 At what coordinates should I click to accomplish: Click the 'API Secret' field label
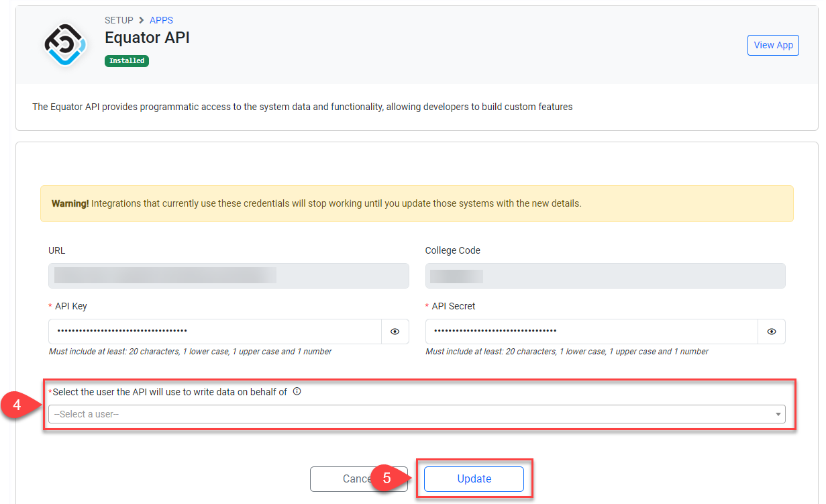tap(454, 306)
